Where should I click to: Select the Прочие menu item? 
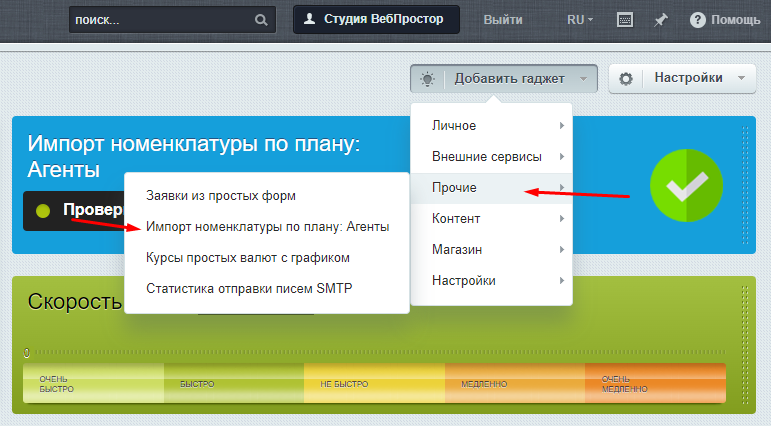point(492,187)
